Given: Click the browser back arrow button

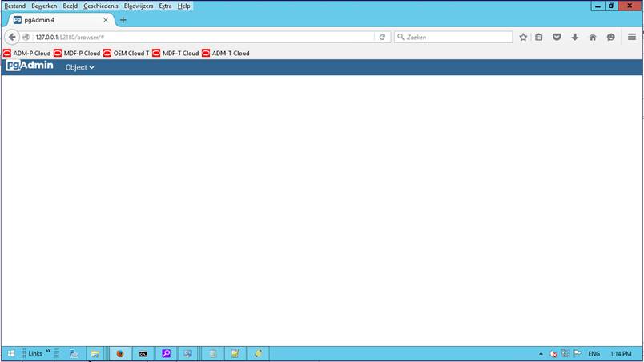Looking at the screenshot, I should 12,37.
